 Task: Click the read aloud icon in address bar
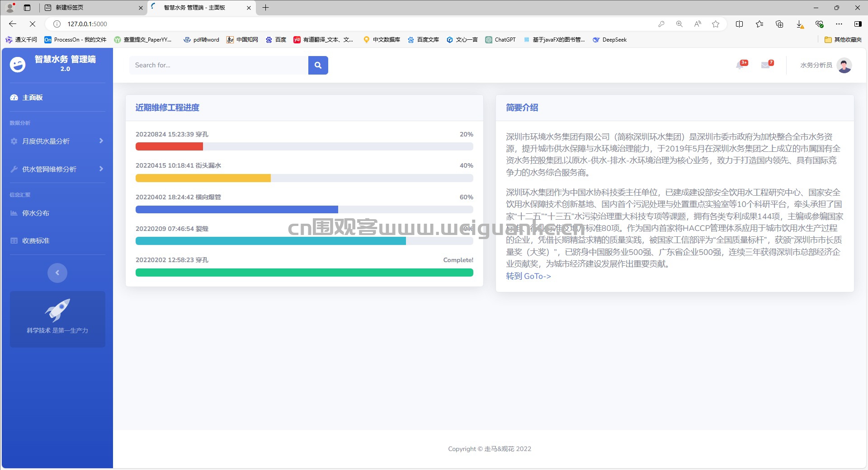(698, 24)
